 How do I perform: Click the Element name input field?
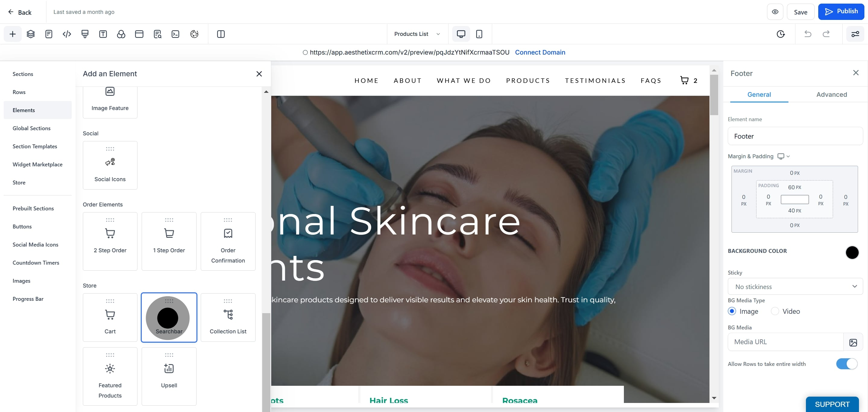[x=795, y=136]
